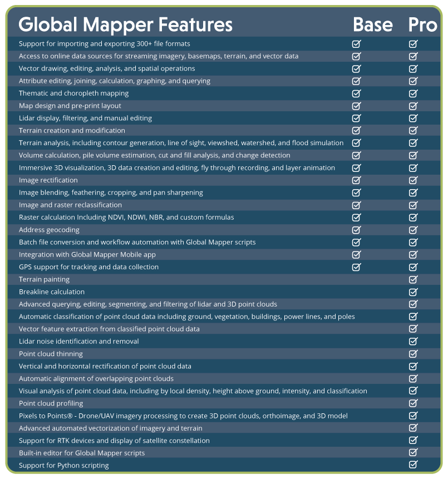Click Base checkmark for Image blending, feathering
Image resolution: width=448 pixels, height=479 pixels.
356,192
